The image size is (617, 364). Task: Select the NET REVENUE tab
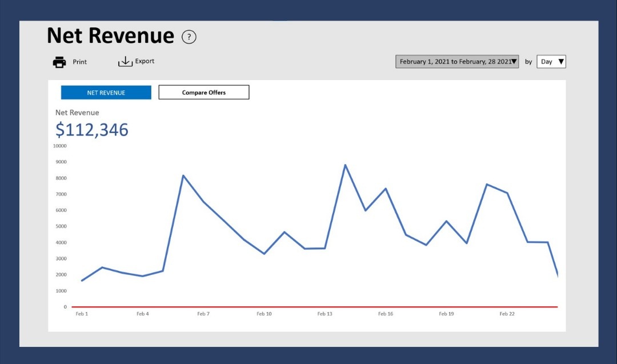tap(106, 93)
